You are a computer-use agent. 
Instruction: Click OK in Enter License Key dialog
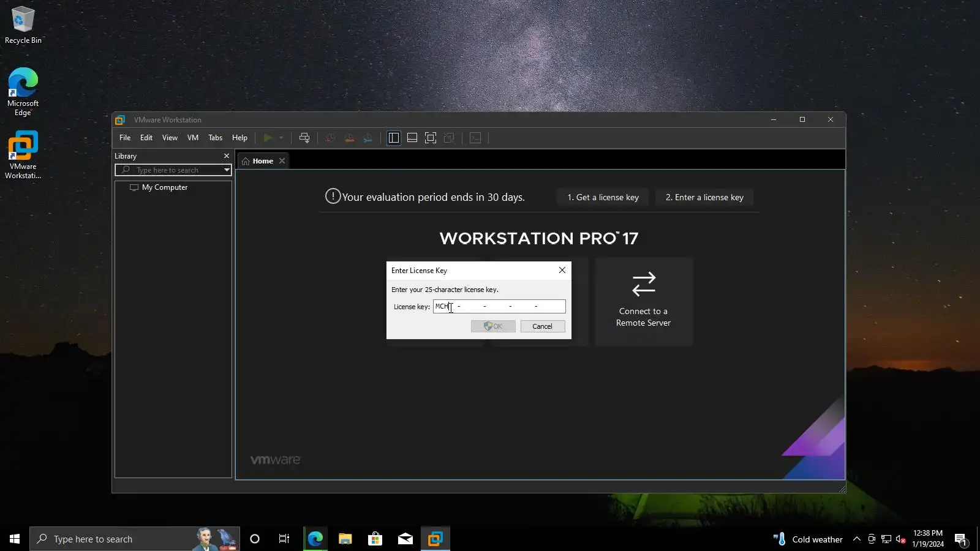click(x=493, y=326)
